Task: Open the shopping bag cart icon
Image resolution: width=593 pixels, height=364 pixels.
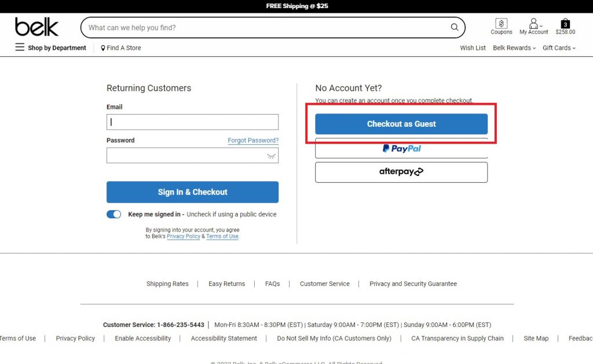Action: [565, 24]
